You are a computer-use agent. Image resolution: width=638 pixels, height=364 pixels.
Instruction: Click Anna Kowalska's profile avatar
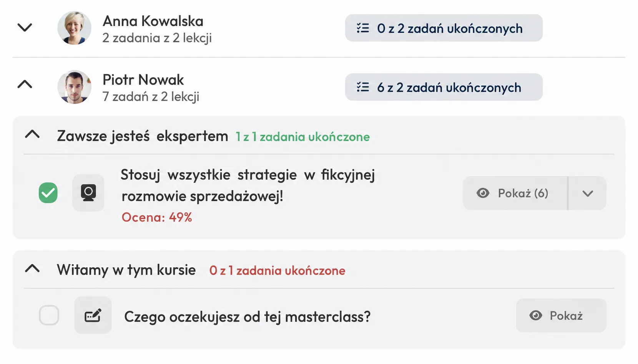coord(74,28)
